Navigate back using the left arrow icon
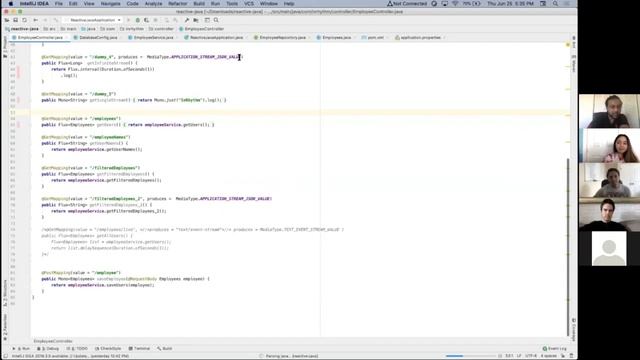 click(36, 20)
